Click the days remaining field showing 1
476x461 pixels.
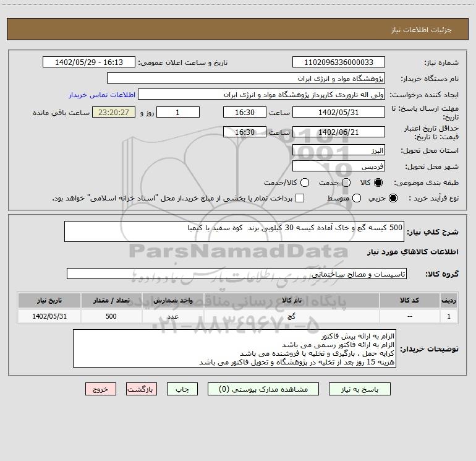[x=178, y=112]
